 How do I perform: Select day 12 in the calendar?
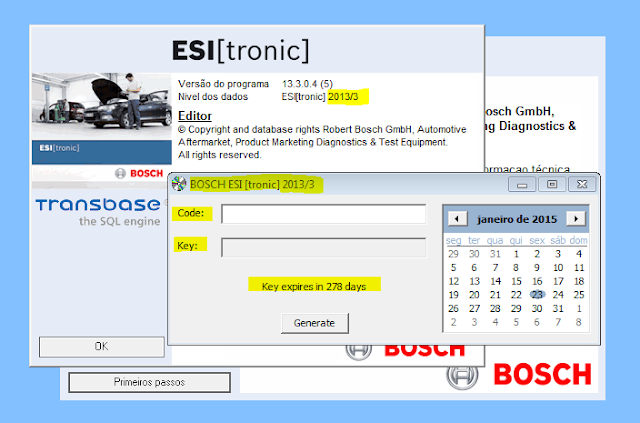point(453,281)
